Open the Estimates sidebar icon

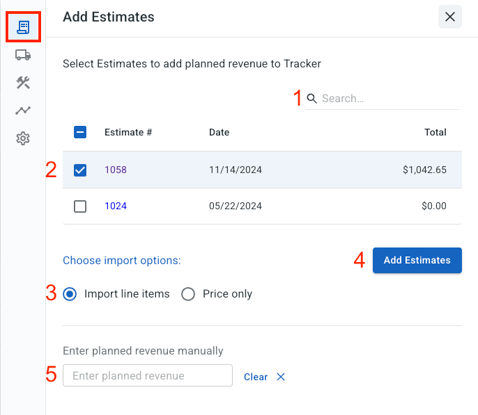click(23, 27)
